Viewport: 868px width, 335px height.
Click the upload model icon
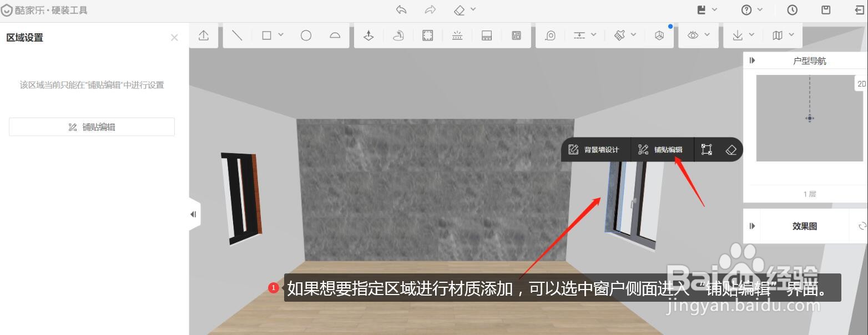[x=204, y=35]
